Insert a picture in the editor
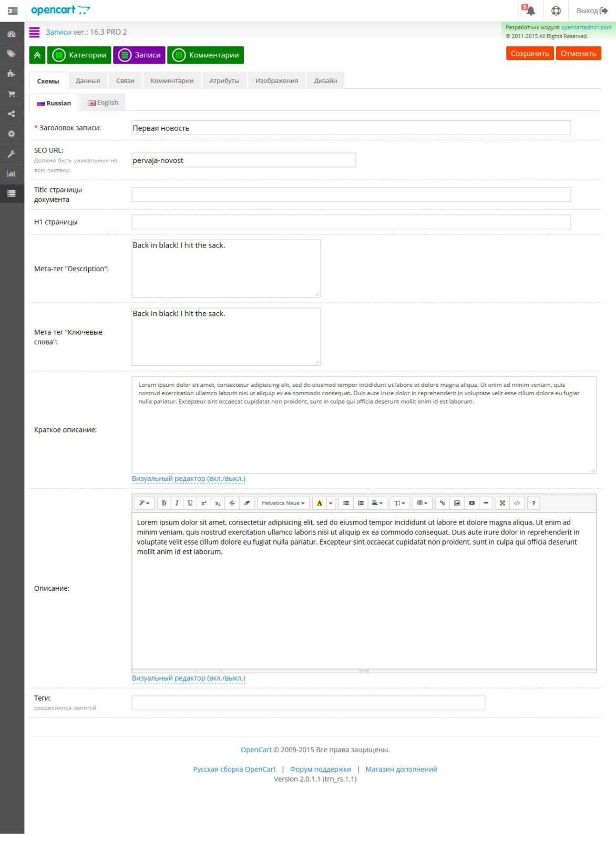This screenshot has height=841, width=616. tap(457, 503)
